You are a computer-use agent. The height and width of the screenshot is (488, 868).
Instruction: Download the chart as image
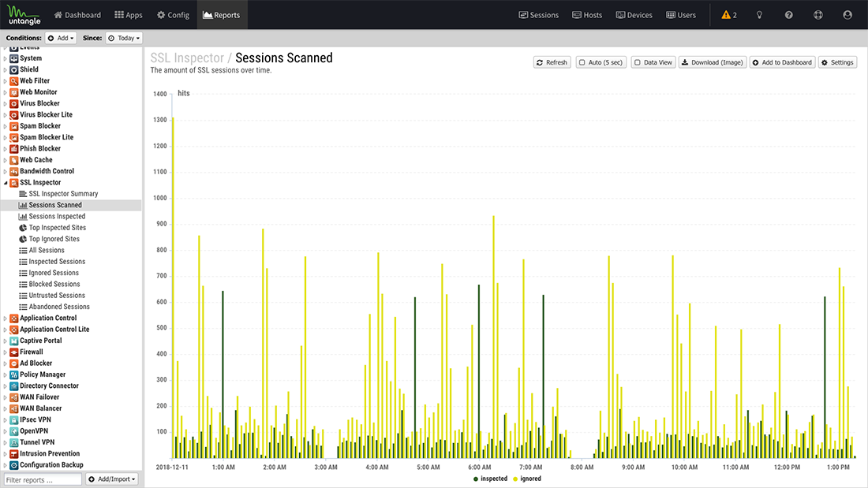[x=713, y=62]
